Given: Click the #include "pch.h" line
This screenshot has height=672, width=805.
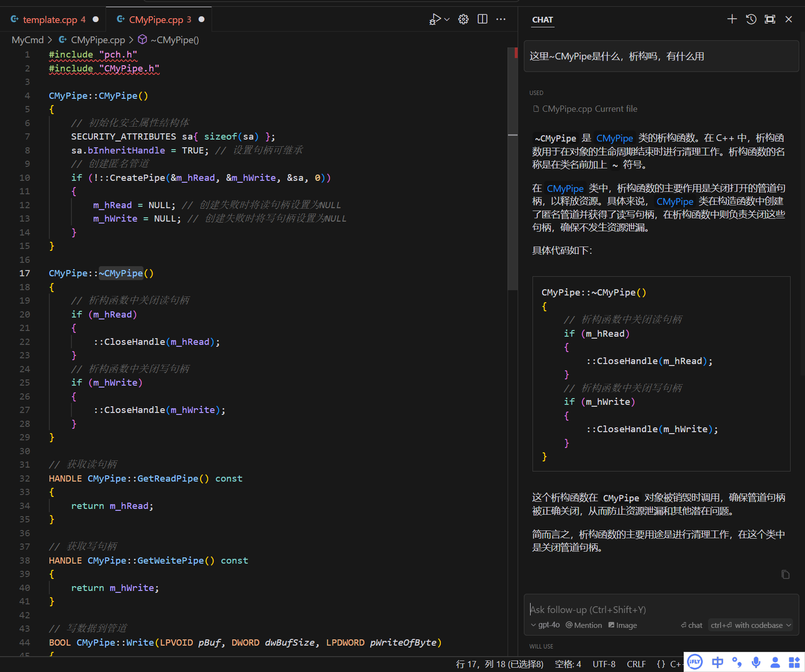Looking at the screenshot, I should pyautogui.click(x=93, y=55).
